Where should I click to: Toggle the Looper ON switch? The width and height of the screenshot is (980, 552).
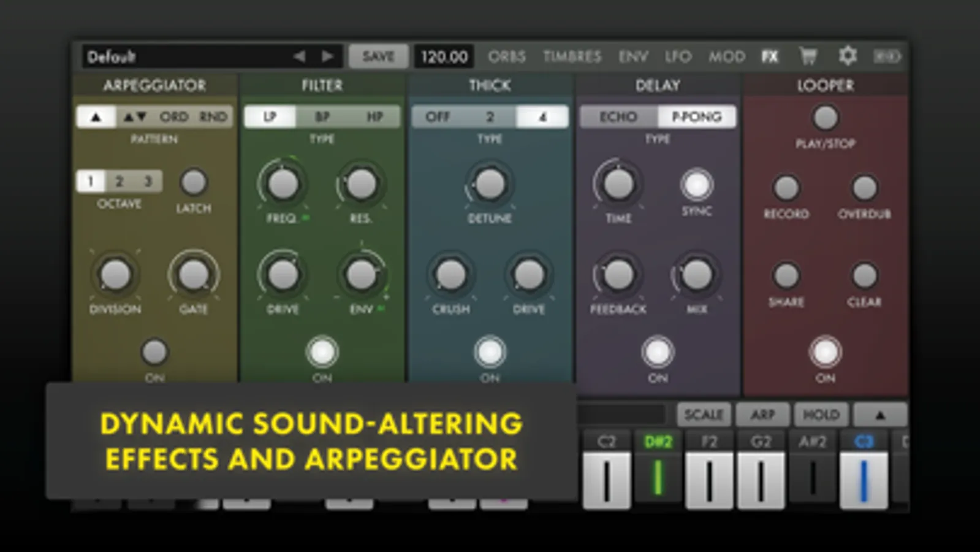(x=825, y=352)
